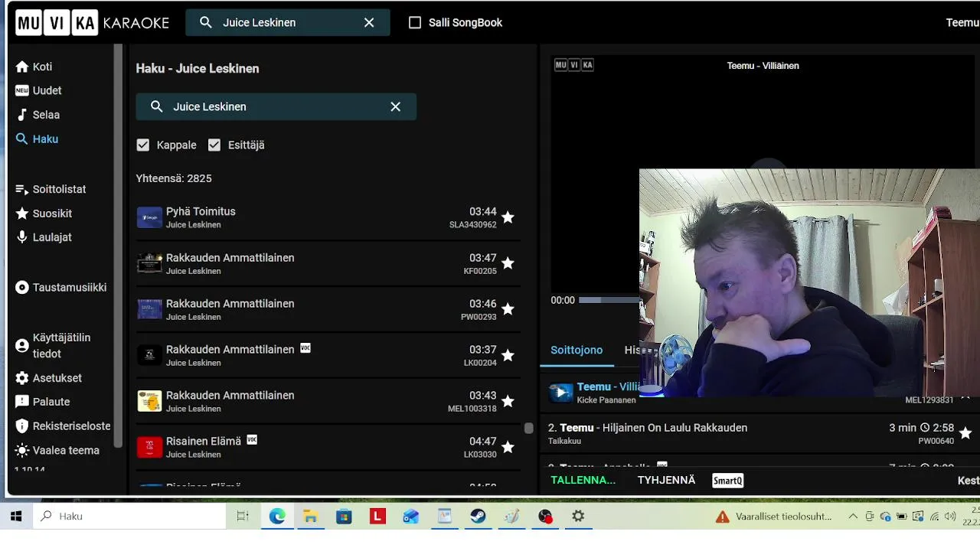980x551 pixels.
Task: Click the magnifier icon in top search bar
Action: point(205,22)
